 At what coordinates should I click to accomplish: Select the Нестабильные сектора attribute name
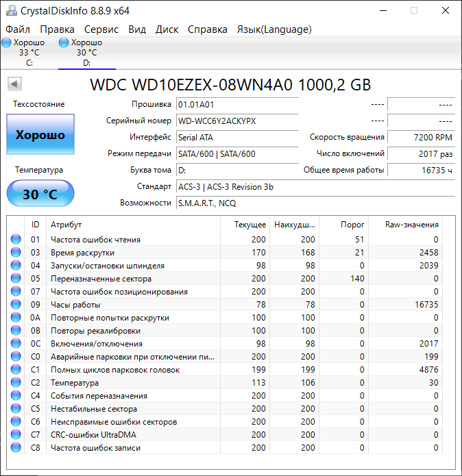[x=93, y=409]
